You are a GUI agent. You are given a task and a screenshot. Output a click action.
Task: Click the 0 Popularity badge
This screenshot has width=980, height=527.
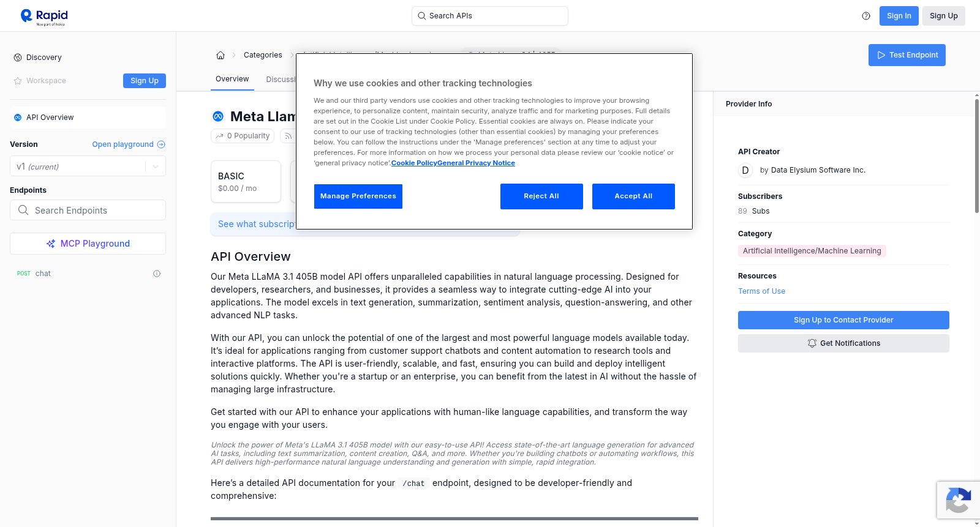click(243, 136)
